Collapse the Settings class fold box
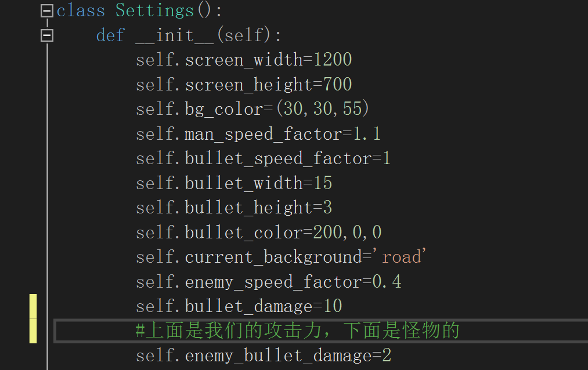This screenshot has height=370, width=588. [x=47, y=11]
